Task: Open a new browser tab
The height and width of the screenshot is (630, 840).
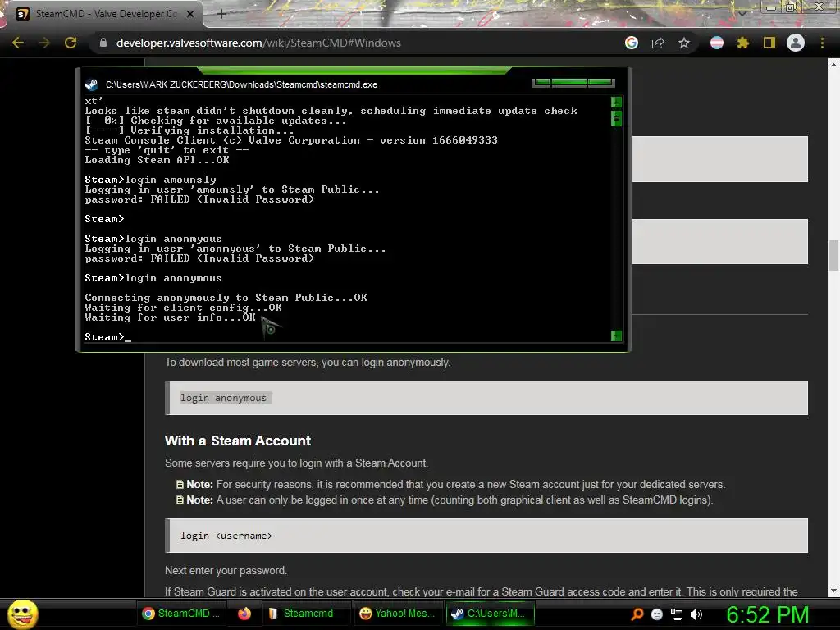Action: 221,14
